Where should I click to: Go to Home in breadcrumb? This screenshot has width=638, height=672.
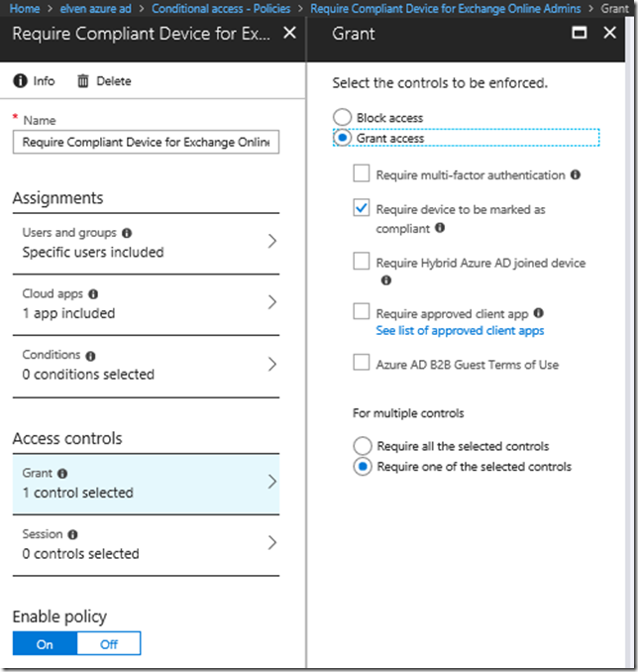24,8
